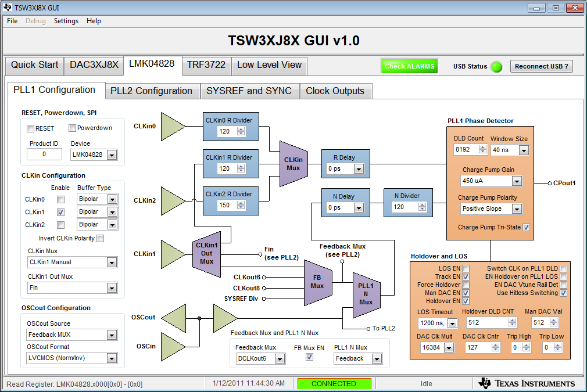Click the FB Mux block
This screenshot has width=587, height=392.
[317, 282]
